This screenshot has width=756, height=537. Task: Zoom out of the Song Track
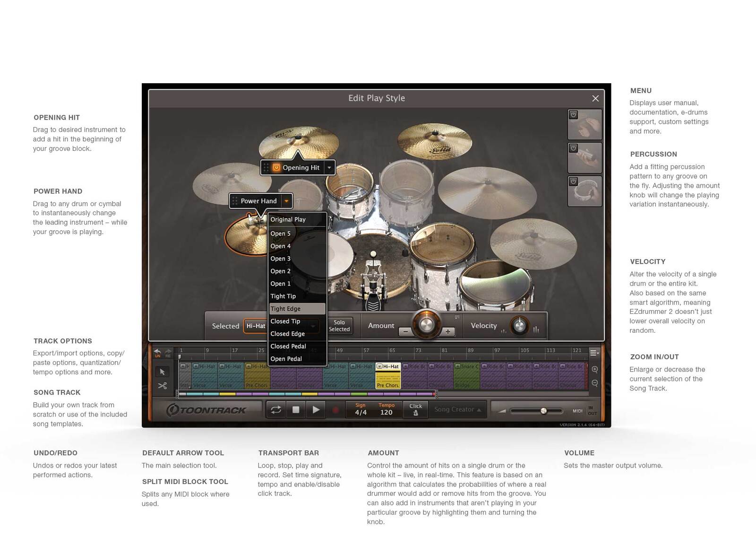[595, 383]
